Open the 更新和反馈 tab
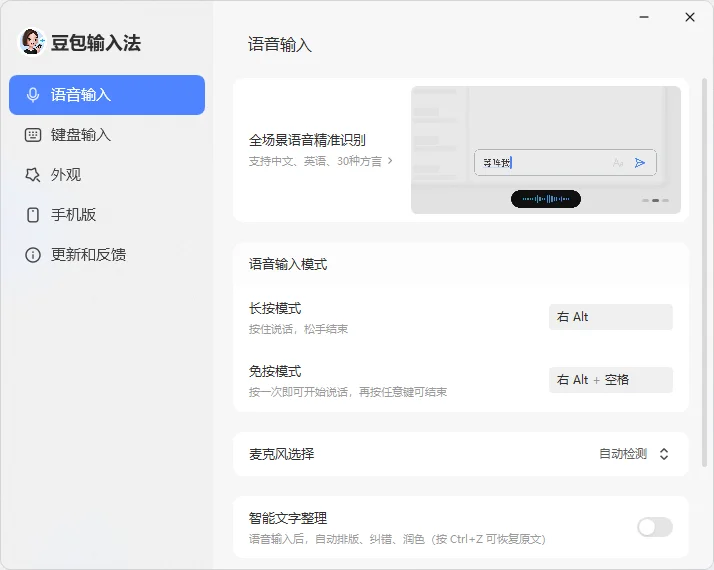 (x=107, y=254)
